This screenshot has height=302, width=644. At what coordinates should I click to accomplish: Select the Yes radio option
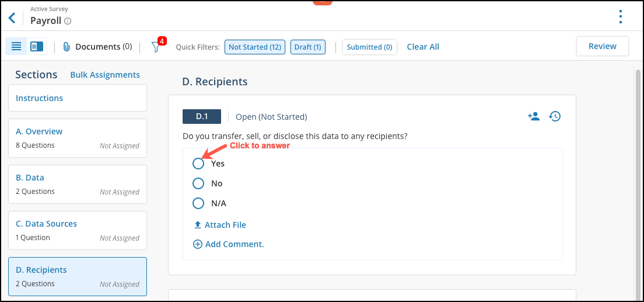[198, 164]
